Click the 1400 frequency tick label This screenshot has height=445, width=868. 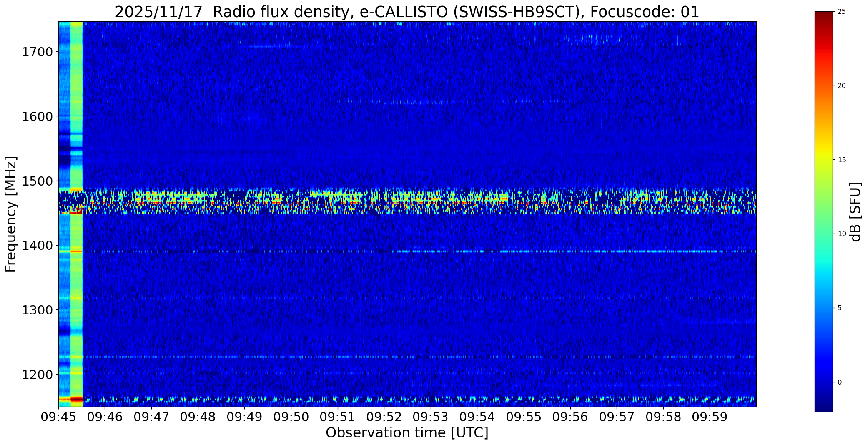pos(38,246)
